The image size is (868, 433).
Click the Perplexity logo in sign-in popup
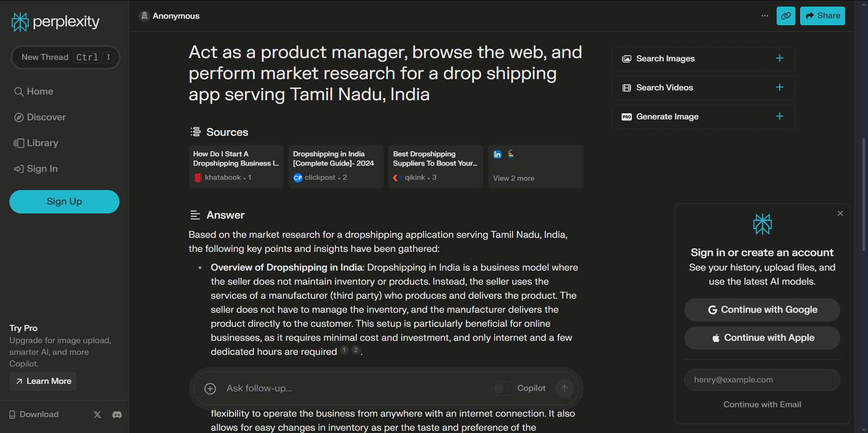(x=762, y=224)
